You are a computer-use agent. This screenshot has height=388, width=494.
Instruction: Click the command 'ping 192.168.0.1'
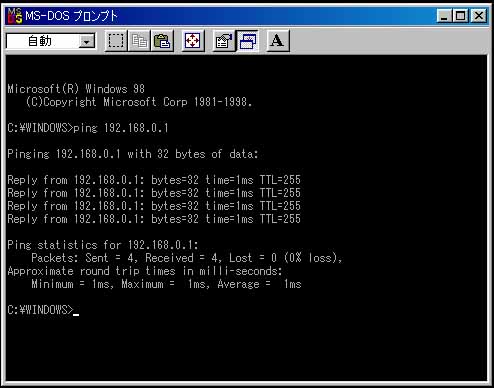(x=121, y=128)
